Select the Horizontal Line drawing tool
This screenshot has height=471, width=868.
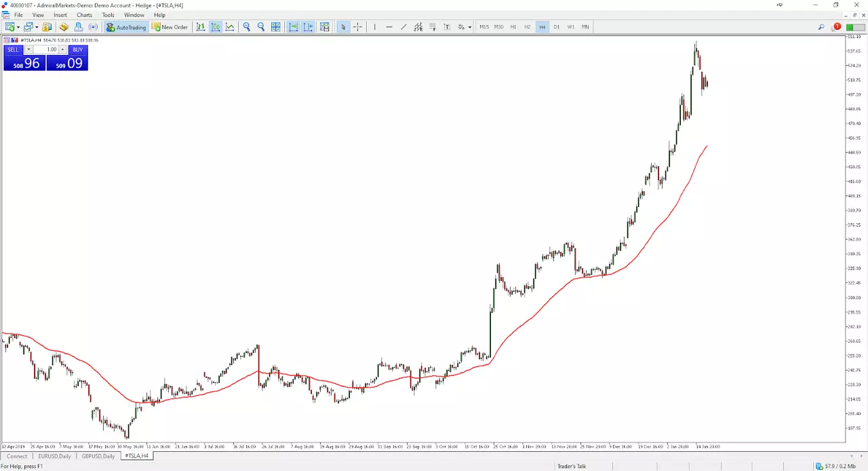(389, 27)
